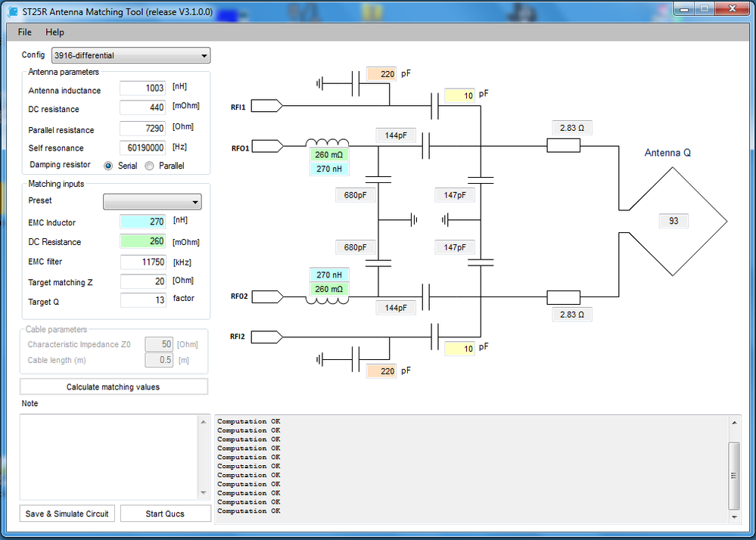Viewport: 756px width, 540px height.
Task: Click the RFO1 inductor coil symbol
Action: coord(328,143)
